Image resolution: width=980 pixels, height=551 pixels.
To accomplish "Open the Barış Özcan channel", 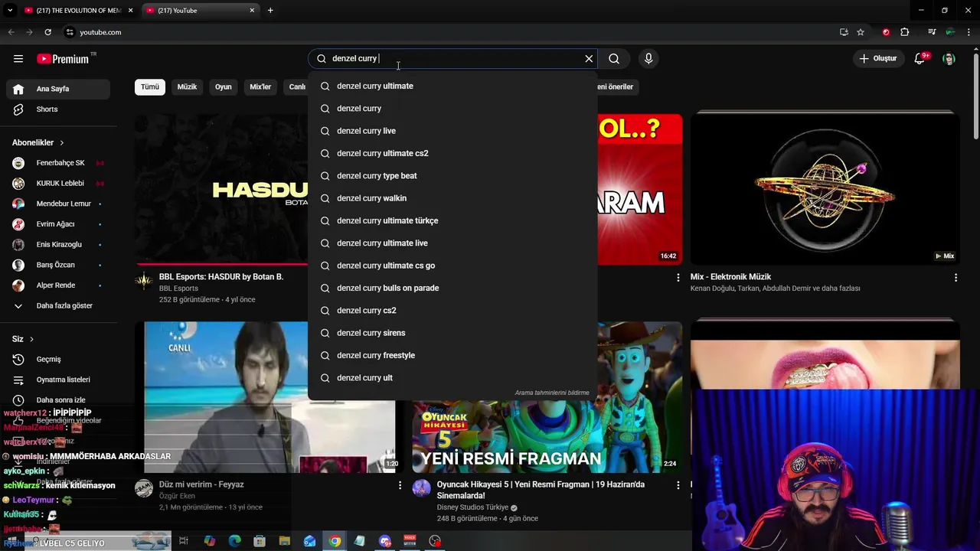I will tap(58, 265).
